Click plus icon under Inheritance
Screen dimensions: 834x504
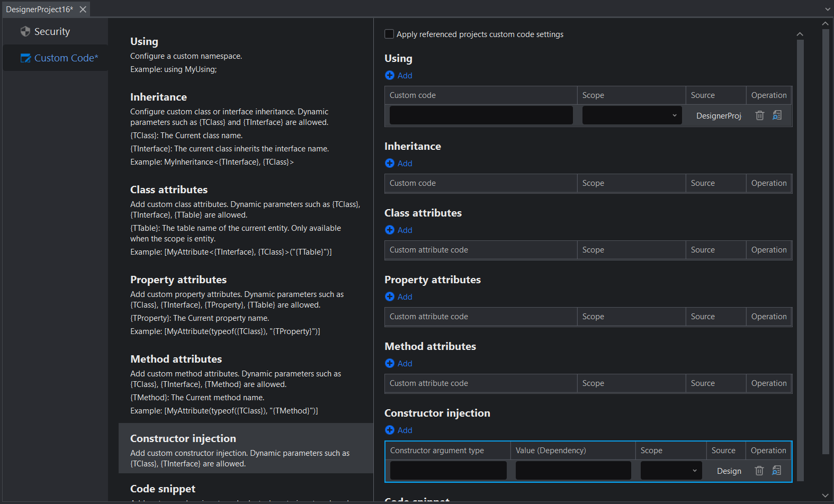click(390, 163)
